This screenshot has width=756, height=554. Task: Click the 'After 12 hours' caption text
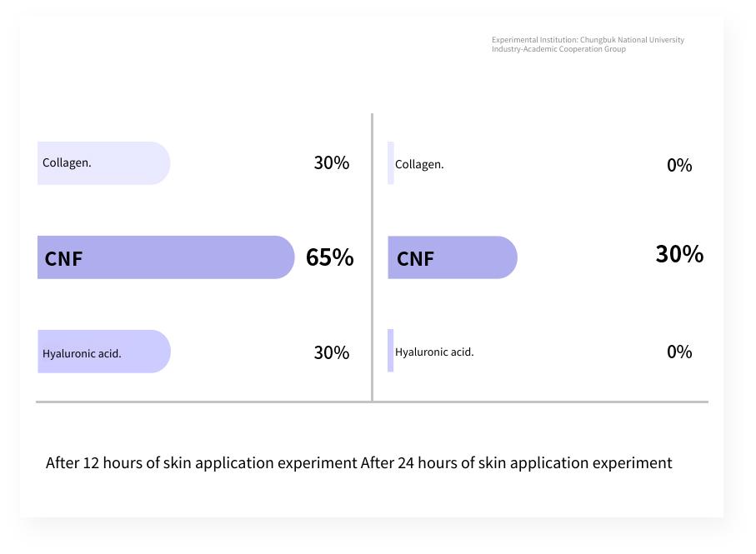[x=201, y=462]
